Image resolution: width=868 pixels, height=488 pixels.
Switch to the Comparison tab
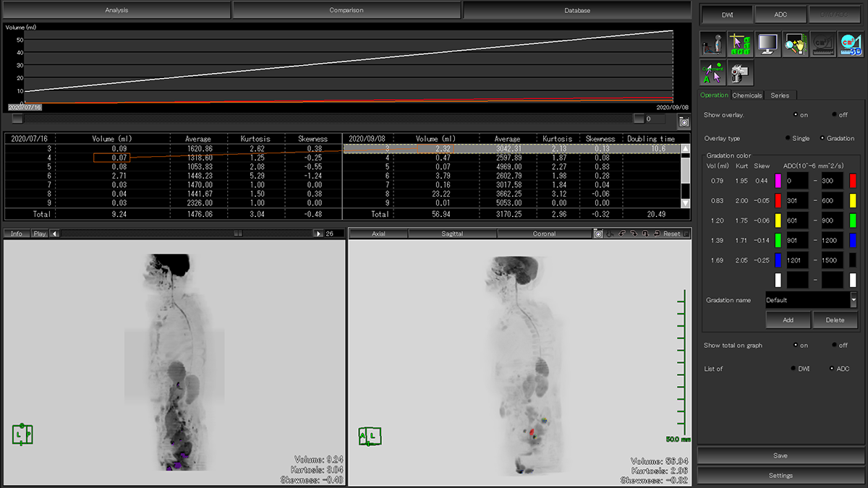[x=346, y=10]
